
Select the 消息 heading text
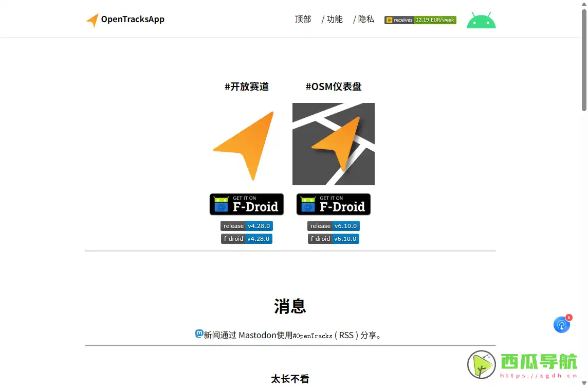290,306
